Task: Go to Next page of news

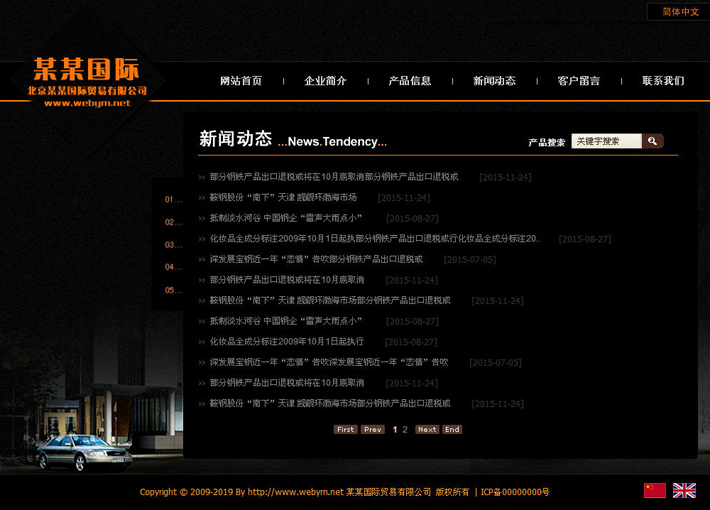Action: pyautogui.click(x=427, y=429)
